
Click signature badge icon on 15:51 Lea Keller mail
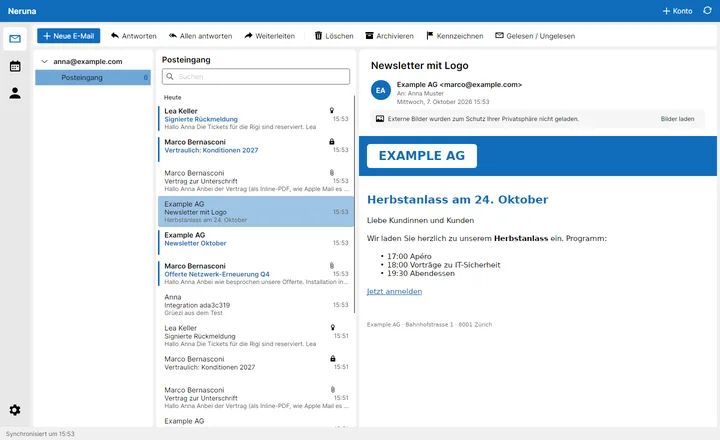click(332, 327)
